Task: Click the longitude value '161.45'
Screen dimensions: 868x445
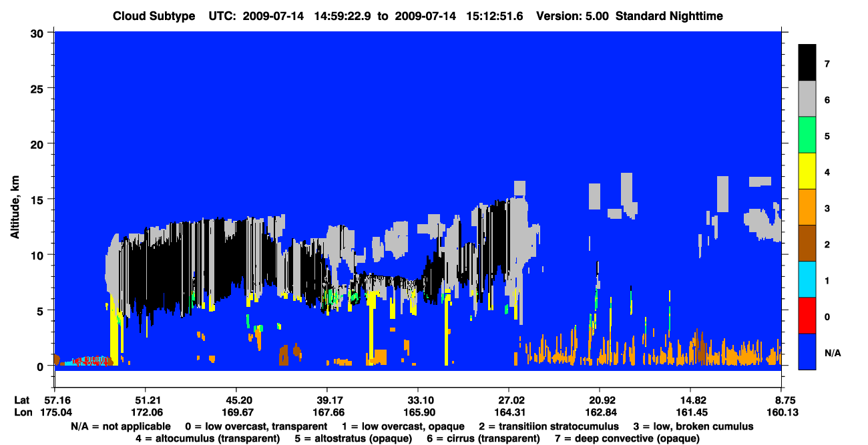Action: click(x=690, y=413)
